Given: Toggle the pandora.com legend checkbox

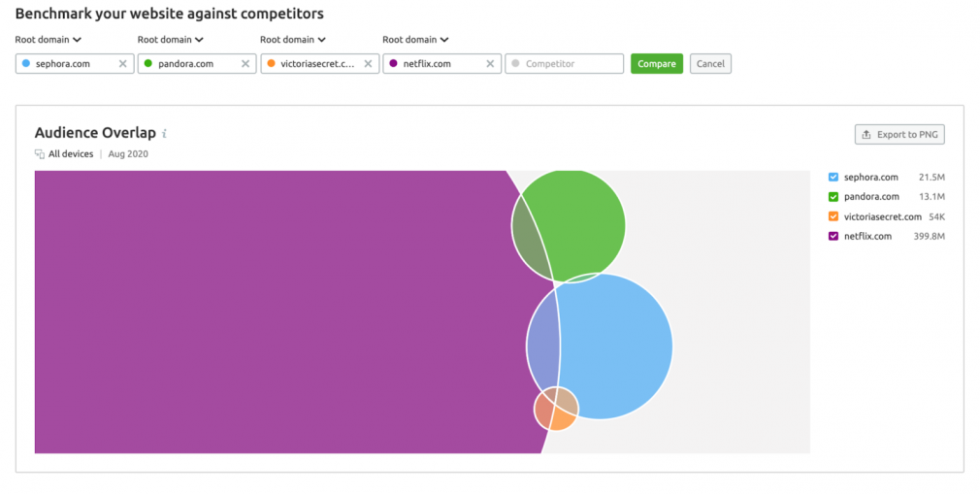Looking at the screenshot, I should coord(833,196).
